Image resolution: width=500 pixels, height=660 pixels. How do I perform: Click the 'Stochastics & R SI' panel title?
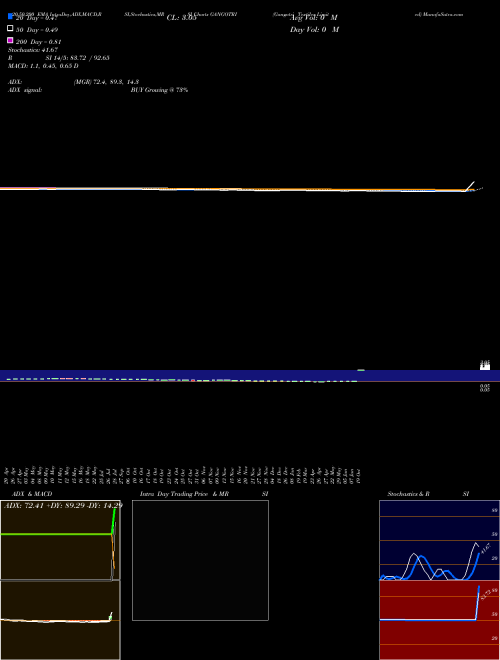pyautogui.click(x=428, y=494)
